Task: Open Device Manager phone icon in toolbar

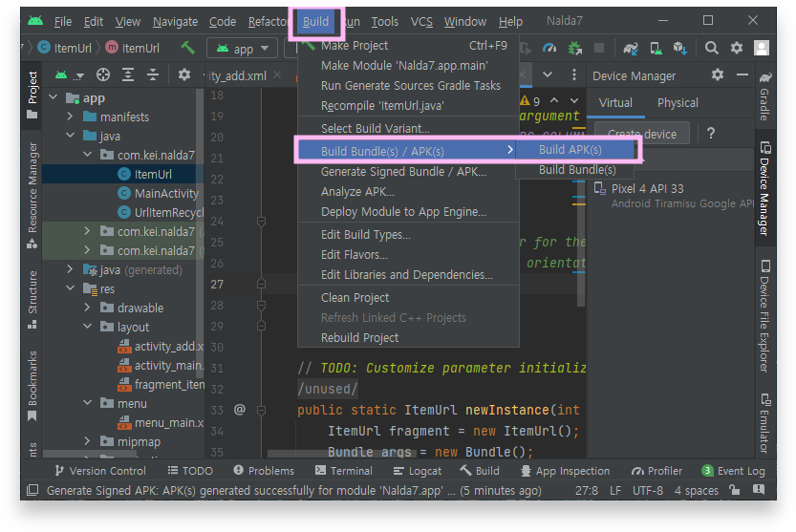Action: tap(656, 48)
